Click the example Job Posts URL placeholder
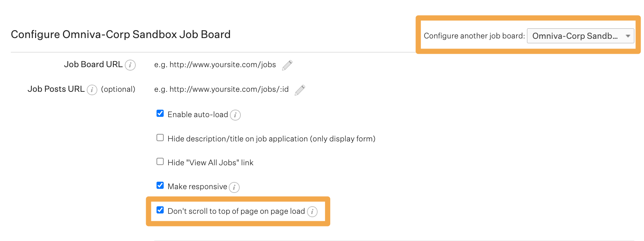Image resolution: width=644 pixels, height=241 pixels. [221, 90]
